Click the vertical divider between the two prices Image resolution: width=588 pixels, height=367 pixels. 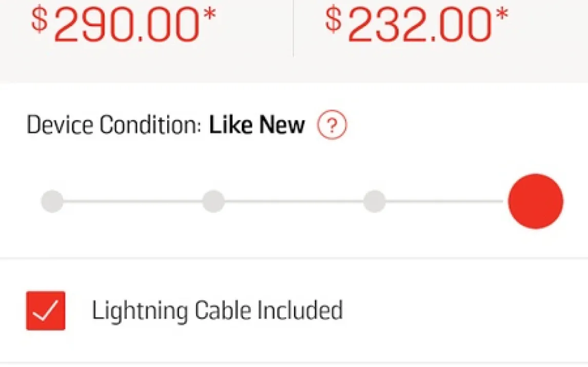tap(293, 28)
